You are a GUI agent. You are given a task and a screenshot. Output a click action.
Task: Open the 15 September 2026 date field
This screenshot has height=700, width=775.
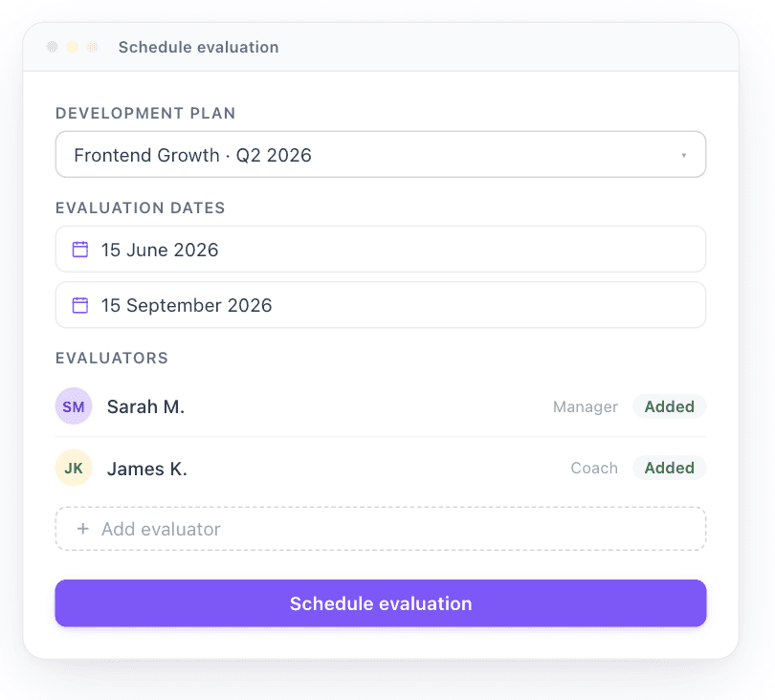[381, 305]
